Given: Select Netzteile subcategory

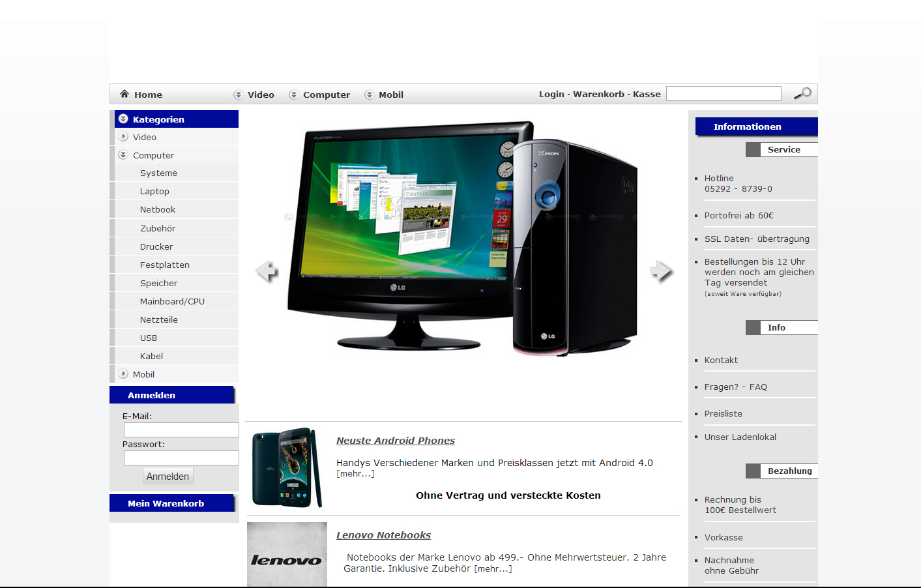Looking at the screenshot, I should tap(159, 319).
